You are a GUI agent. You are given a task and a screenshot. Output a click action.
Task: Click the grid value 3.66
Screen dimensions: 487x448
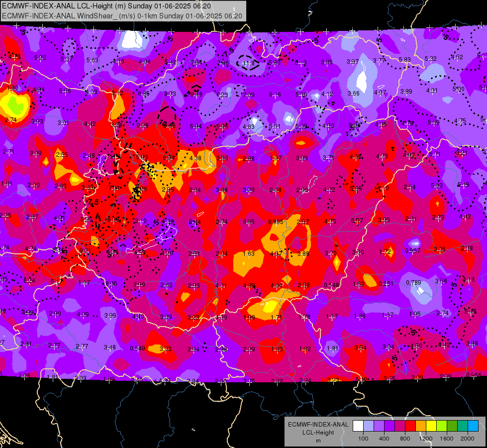point(354,94)
